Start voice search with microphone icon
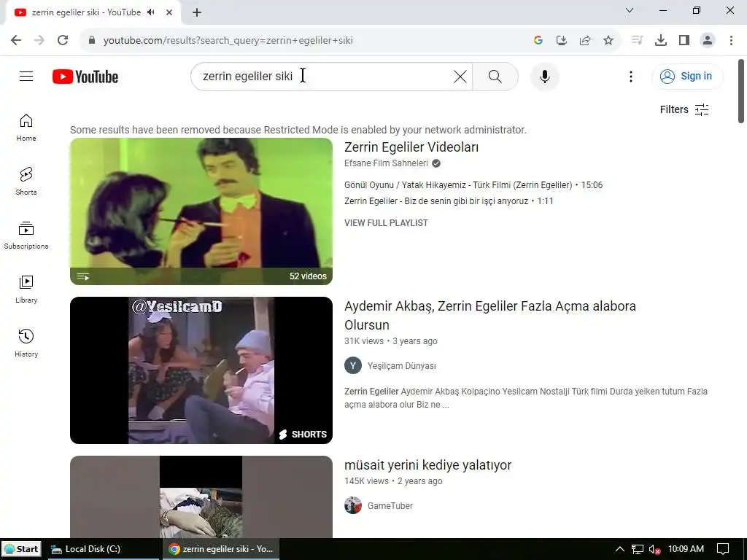747x560 pixels. click(x=544, y=76)
